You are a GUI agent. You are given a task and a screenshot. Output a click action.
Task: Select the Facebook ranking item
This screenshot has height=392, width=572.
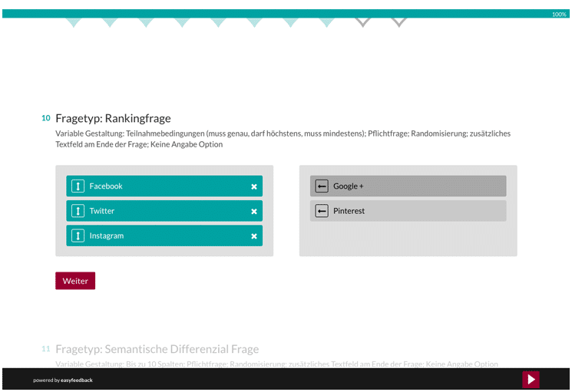click(164, 186)
